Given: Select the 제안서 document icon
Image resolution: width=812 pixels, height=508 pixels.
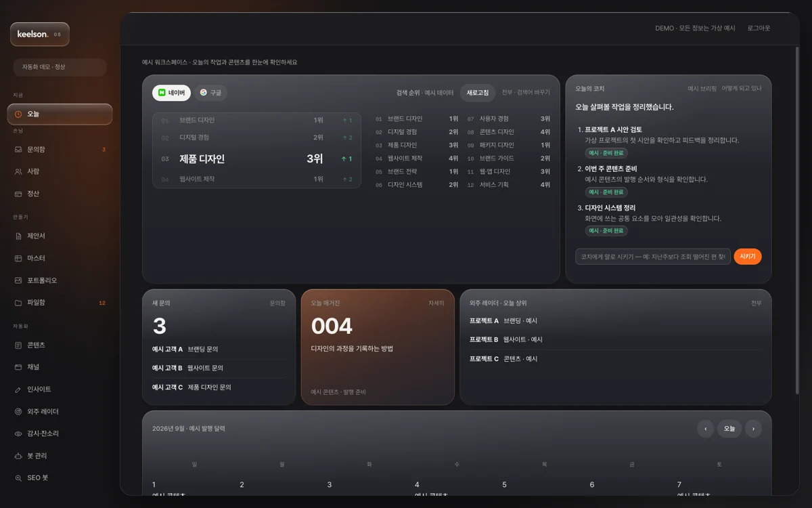Looking at the screenshot, I should 18,236.
